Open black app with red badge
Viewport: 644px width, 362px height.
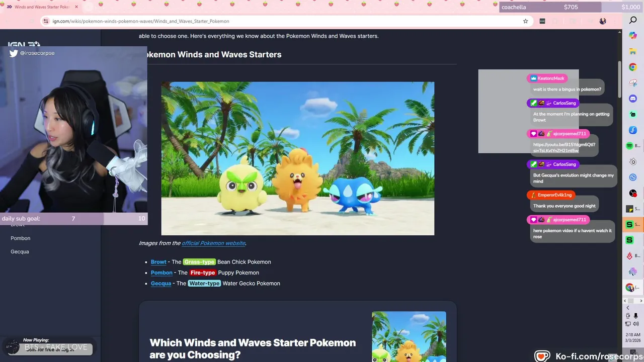click(633, 193)
